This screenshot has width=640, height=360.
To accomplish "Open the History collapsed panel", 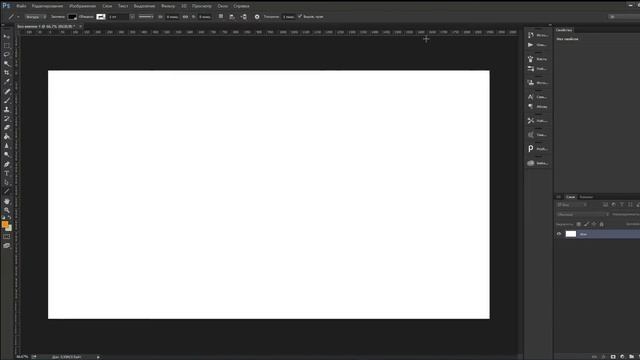I will [538, 35].
